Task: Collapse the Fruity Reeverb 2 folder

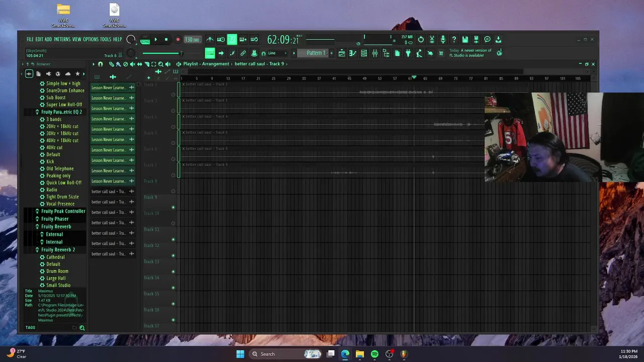Action: [x=58, y=249]
